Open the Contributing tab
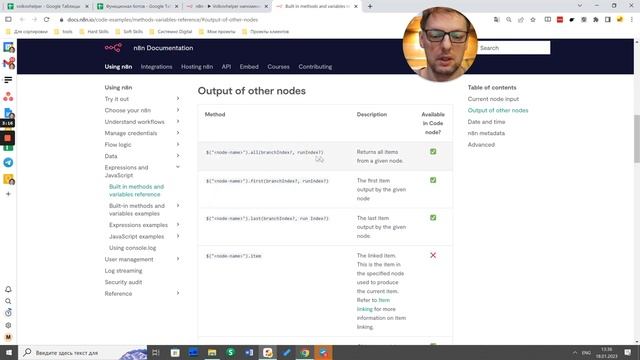 click(315, 67)
